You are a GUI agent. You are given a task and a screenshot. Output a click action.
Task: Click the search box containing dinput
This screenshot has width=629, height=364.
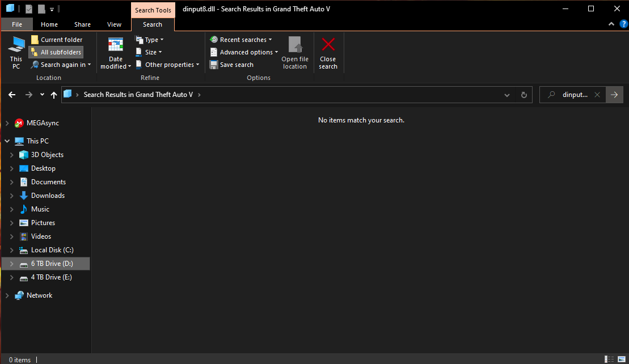[572, 95]
